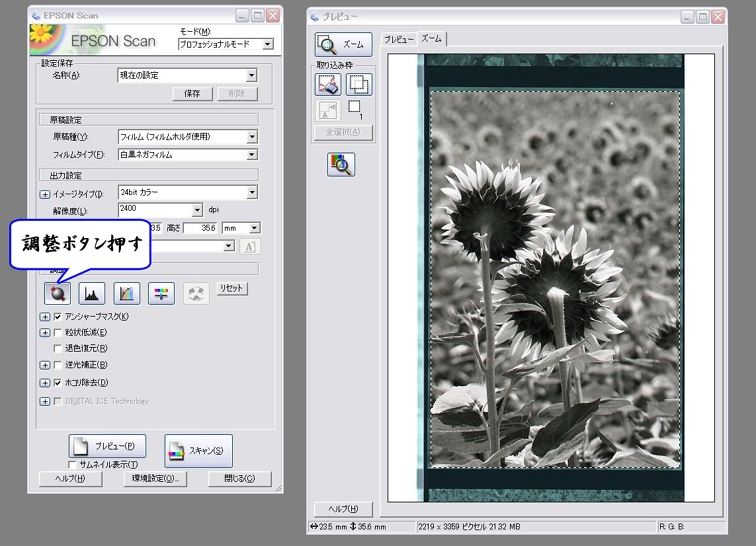Select the ズーム tab
Image resolution: width=756 pixels, height=546 pixels.
(x=431, y=39)
